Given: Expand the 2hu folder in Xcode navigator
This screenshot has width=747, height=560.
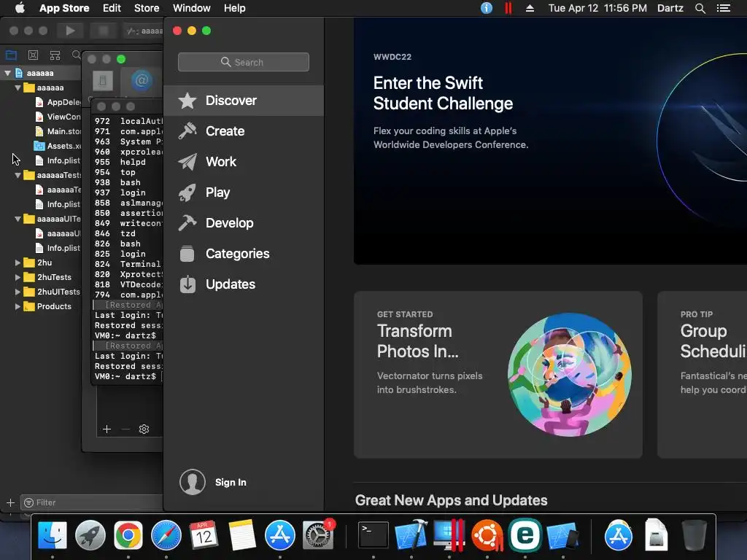Looking at the screenshot, I should (18, 262).
